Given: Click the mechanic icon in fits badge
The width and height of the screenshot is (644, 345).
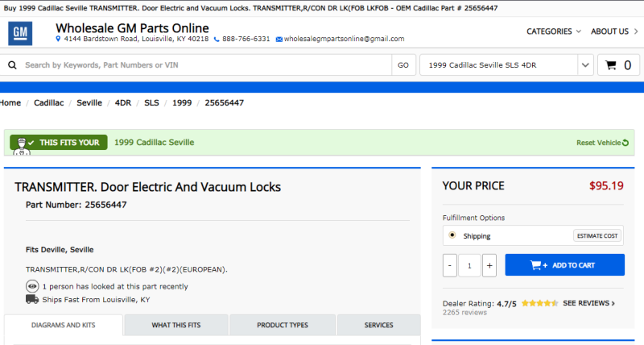Looking at the screenshot, I should pyautogui.click(x=22, y=147).
